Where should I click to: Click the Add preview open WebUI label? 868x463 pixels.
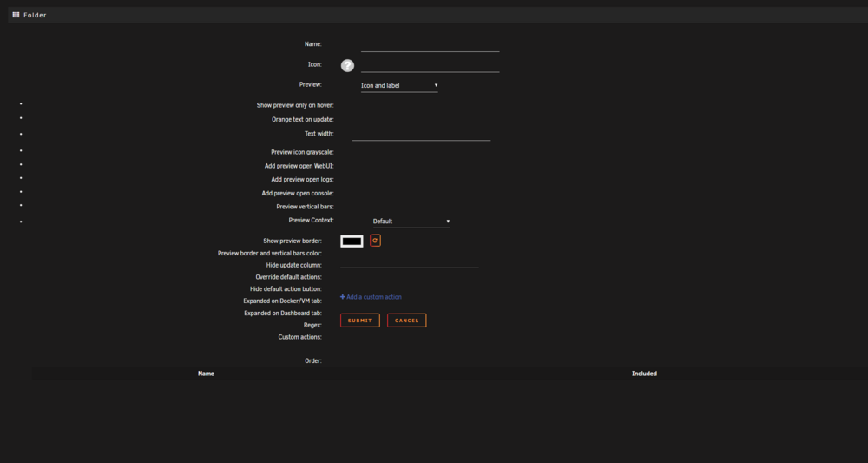point(299,166)
